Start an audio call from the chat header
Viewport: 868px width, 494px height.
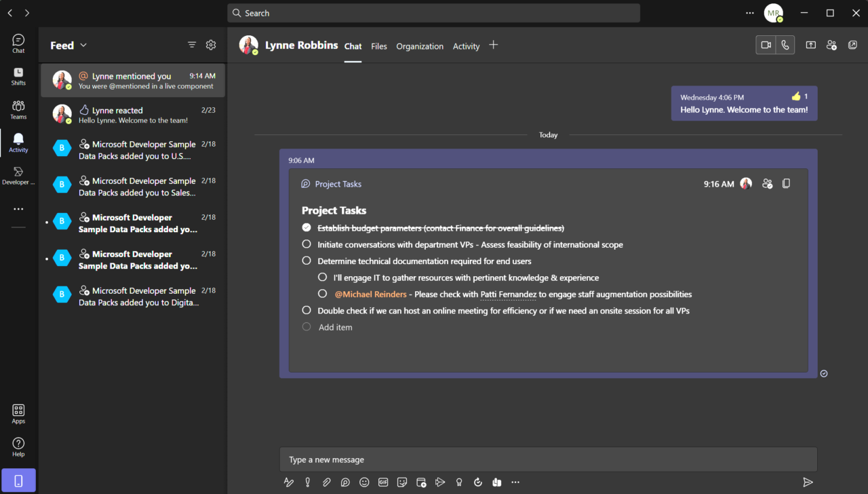point(785,45)
